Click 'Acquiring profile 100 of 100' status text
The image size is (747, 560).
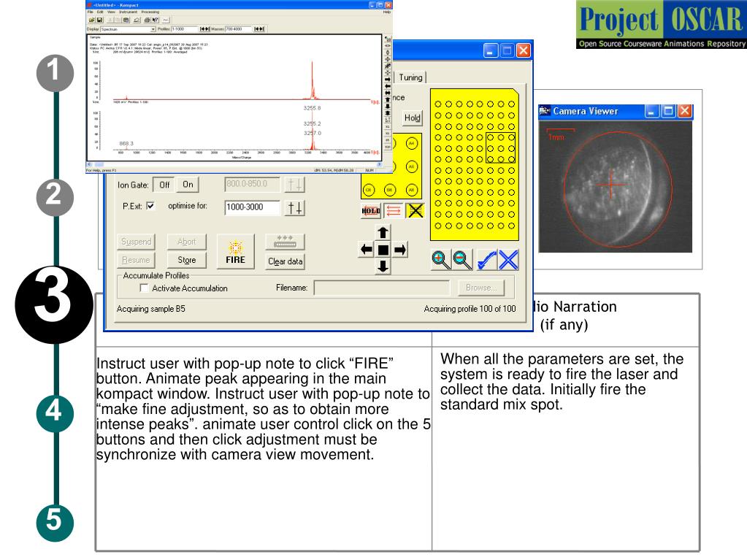470,309
